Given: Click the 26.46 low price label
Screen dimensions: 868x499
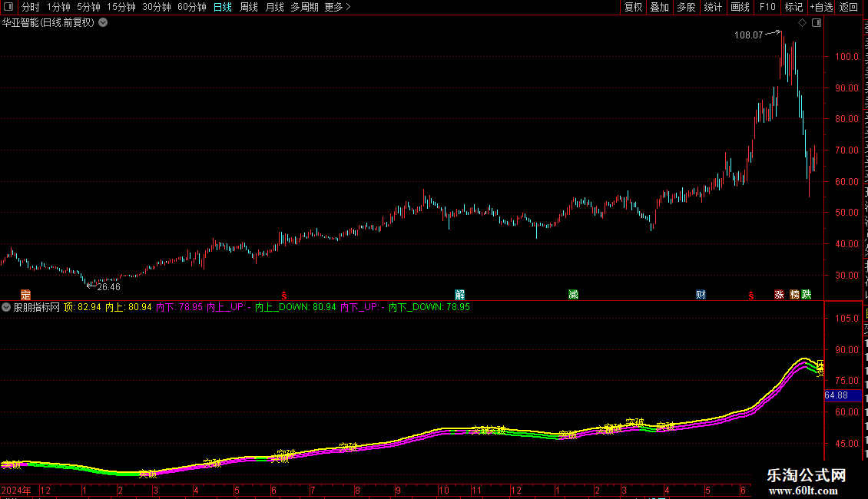Looking at the screenshot, I should [x=108, y=287].
